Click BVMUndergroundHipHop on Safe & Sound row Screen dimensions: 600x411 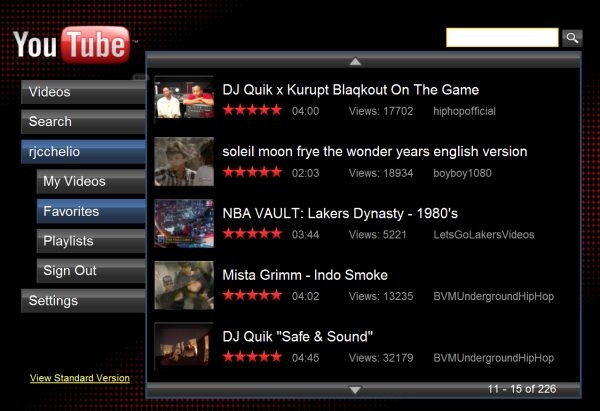point(493,358)
